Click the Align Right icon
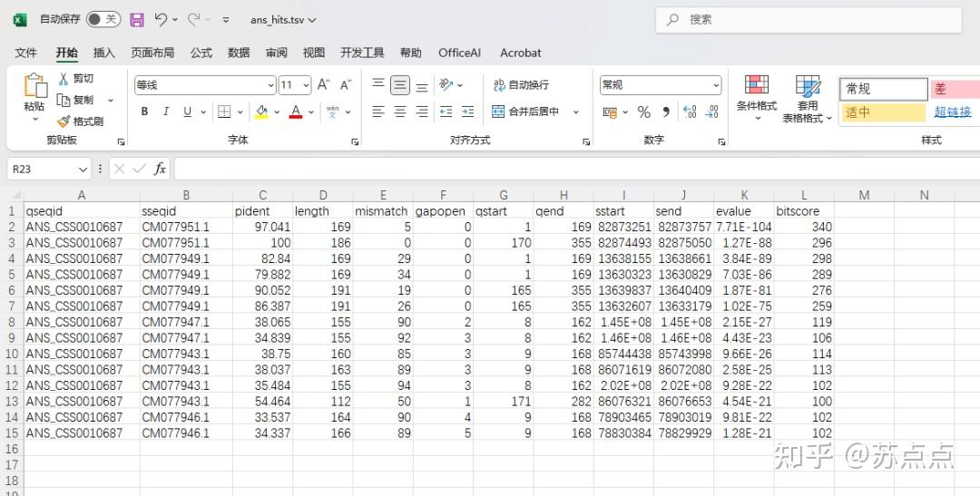The height and width of the screenshot is (496, 980). coord(422,112)
